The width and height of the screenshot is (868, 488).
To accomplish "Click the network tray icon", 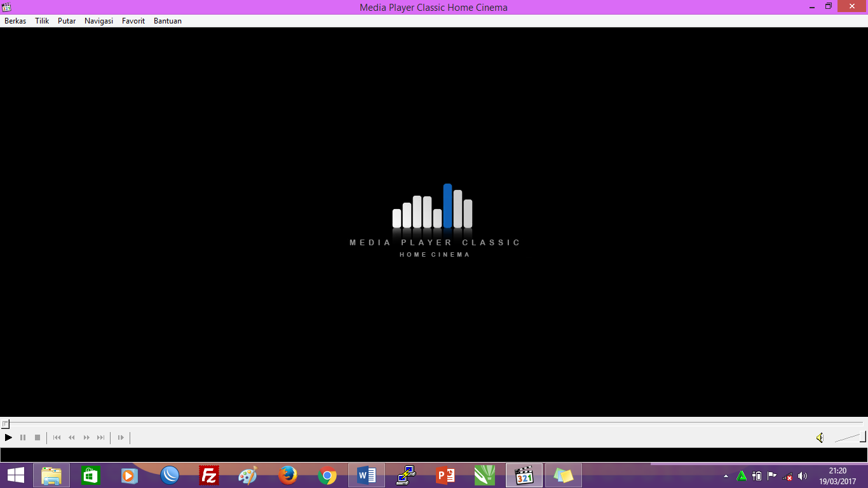I will click(x=787, y=476).
